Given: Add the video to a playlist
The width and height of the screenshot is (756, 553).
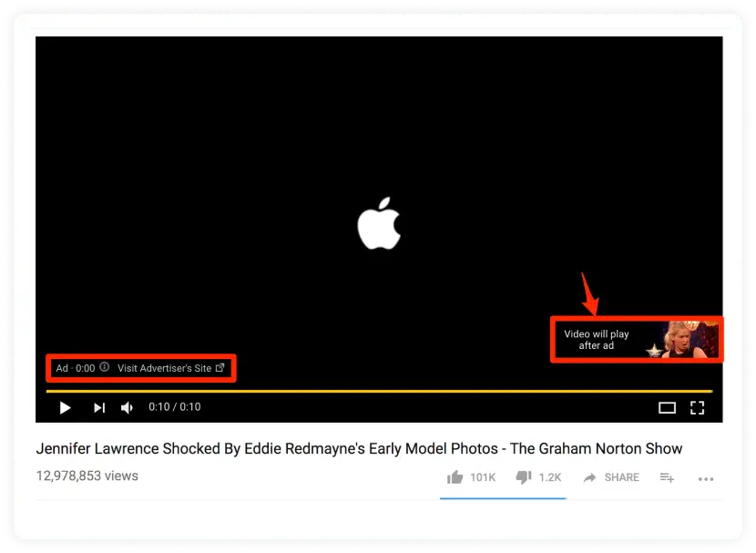Looking at the screenshot, I should click(667, 477).
